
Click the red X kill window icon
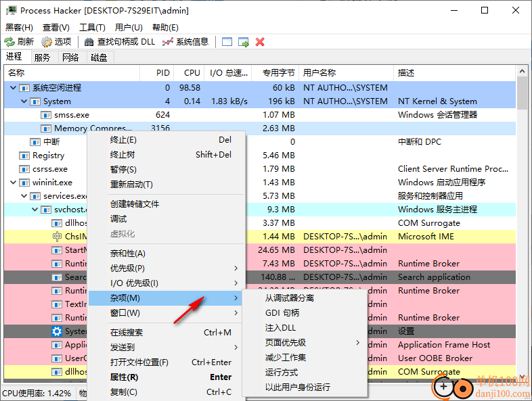260,42
